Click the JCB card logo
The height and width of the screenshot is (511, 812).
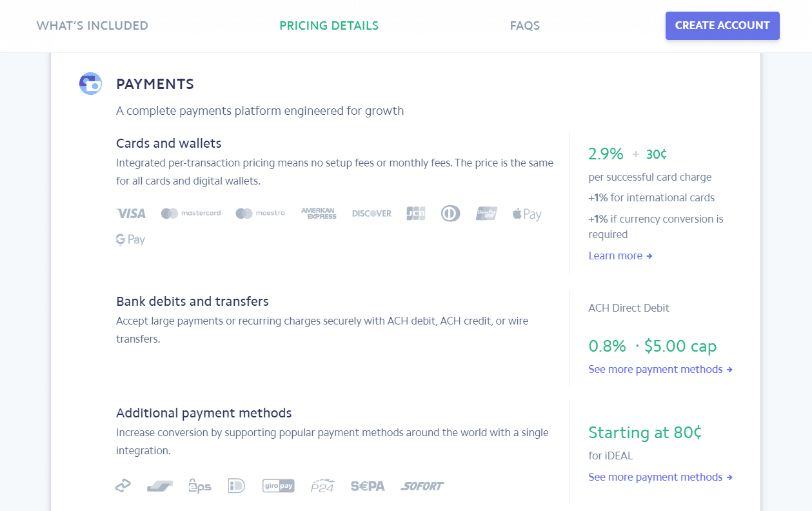[x=416, y=214]
